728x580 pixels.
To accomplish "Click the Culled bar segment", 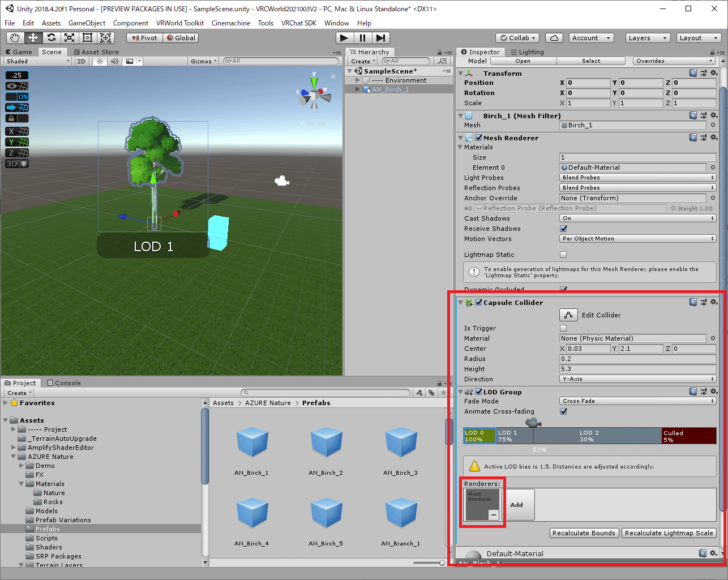I will click(x=689, y=436).
